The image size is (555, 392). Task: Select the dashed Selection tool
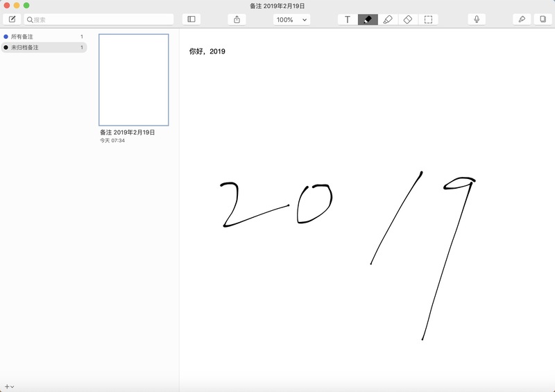(428, 19)
